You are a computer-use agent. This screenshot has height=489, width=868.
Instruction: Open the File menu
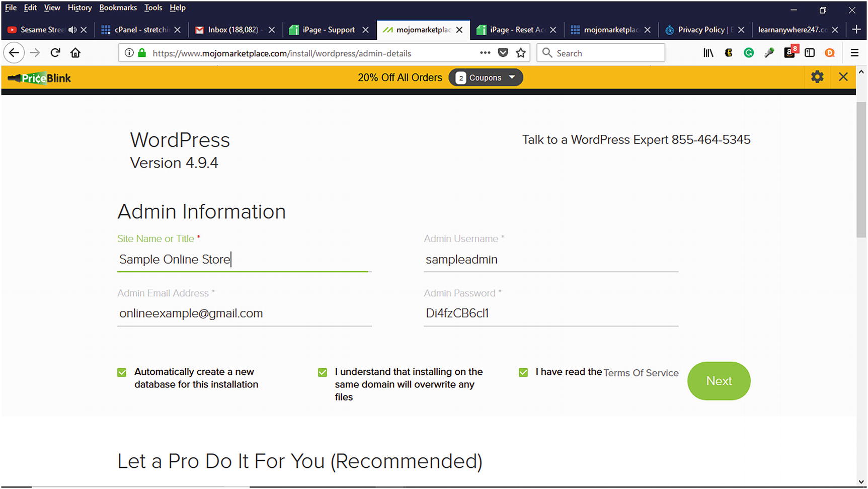click(x=11, y=8)
